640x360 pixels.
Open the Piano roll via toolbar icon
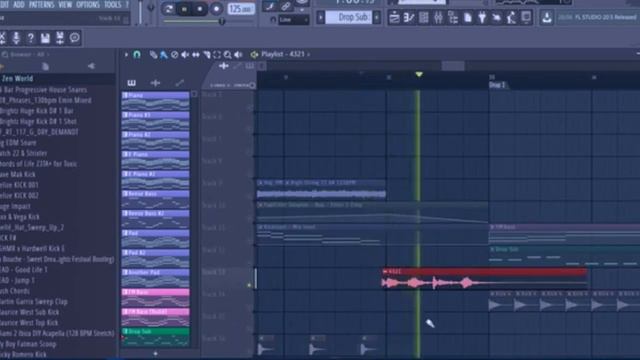coord(409,18)
